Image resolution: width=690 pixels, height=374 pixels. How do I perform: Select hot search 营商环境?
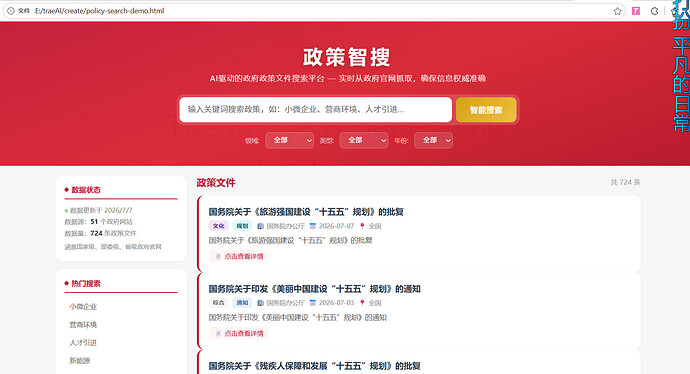83,325
